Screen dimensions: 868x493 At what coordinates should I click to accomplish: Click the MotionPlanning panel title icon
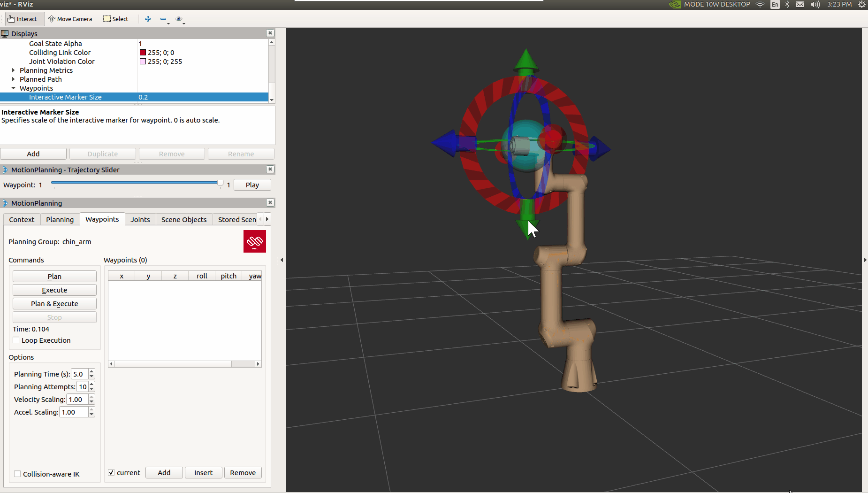tap(5, 203)
